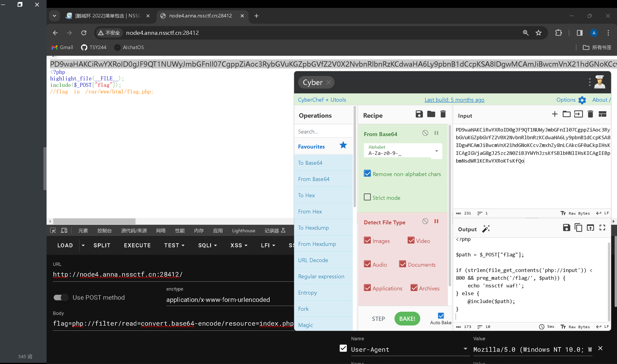Image resolution: width=617 pixels, height=364 pixels.
Task: Click the output magic wand icon
Action: 486,229
